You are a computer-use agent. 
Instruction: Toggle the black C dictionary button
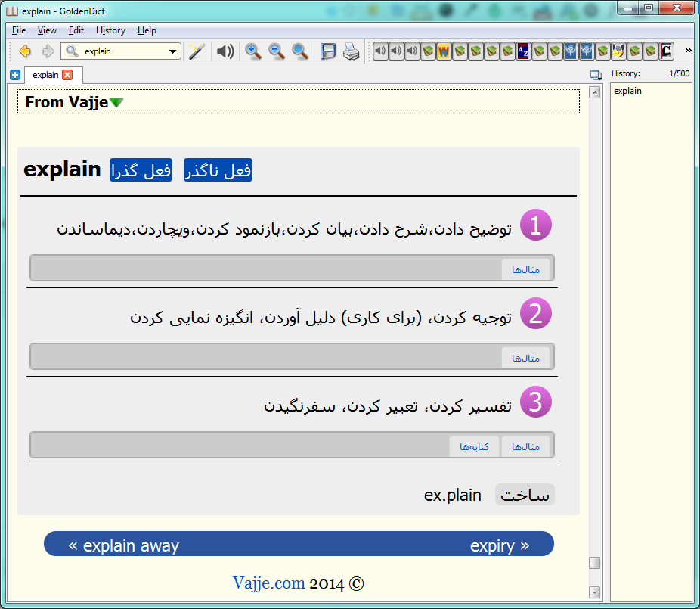(x=666, y=51)
